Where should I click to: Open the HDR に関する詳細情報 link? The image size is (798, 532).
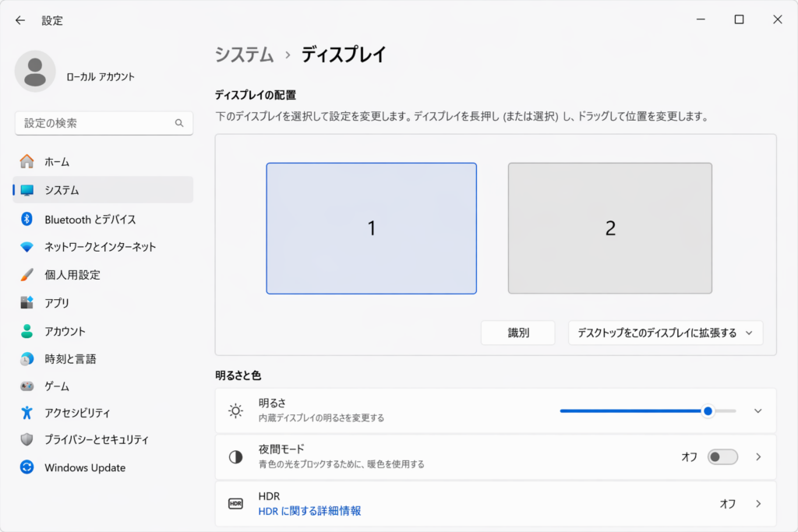tap(309, 511)
